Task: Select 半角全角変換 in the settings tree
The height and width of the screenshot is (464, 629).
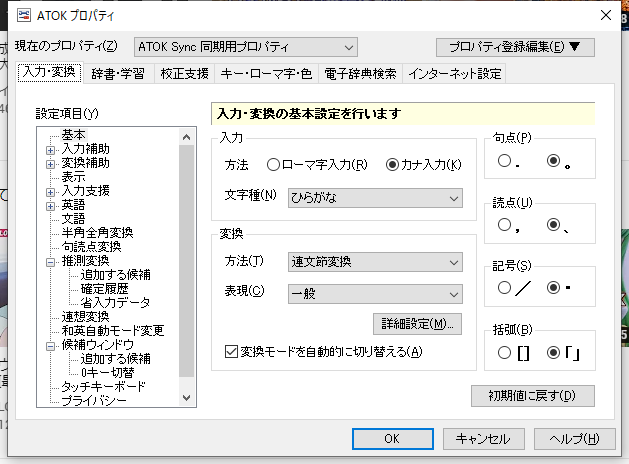Action: coord(97,233)
